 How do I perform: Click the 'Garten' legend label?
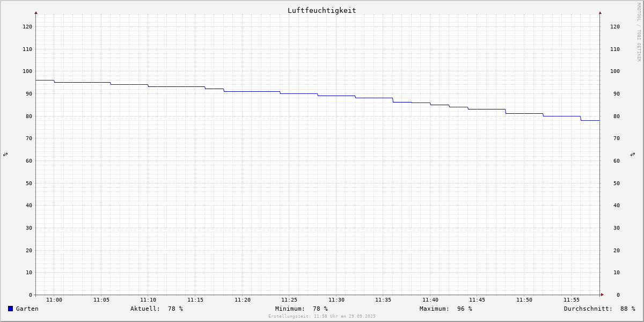27,309
